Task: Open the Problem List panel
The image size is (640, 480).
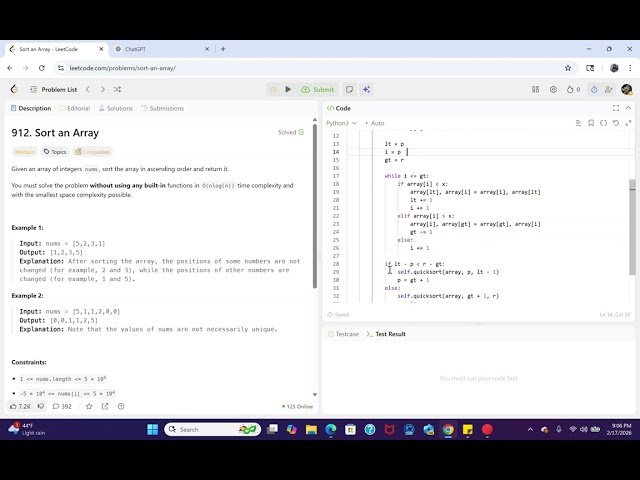Action: click(54, 89)
